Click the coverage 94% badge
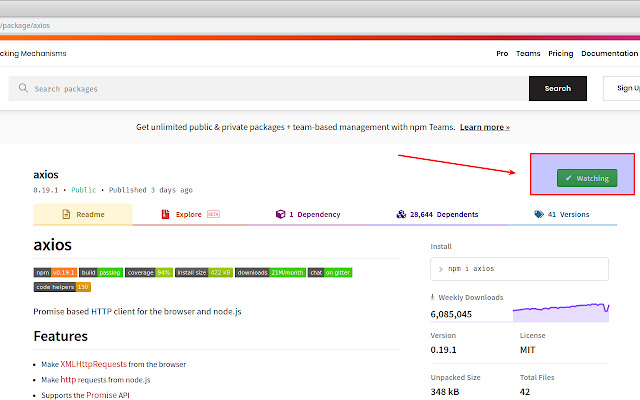Viewport: 640px width, 400px height. tap(149, 272)
